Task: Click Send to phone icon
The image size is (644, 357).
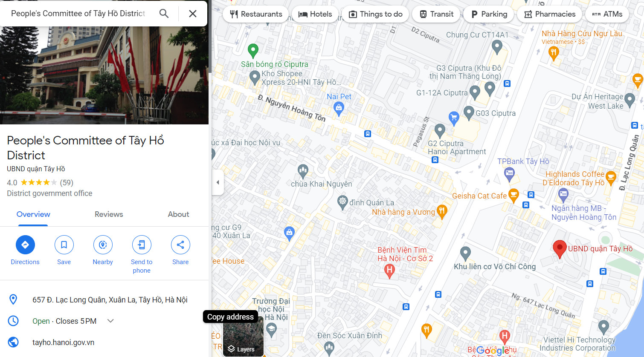Action: coord(142,245)
